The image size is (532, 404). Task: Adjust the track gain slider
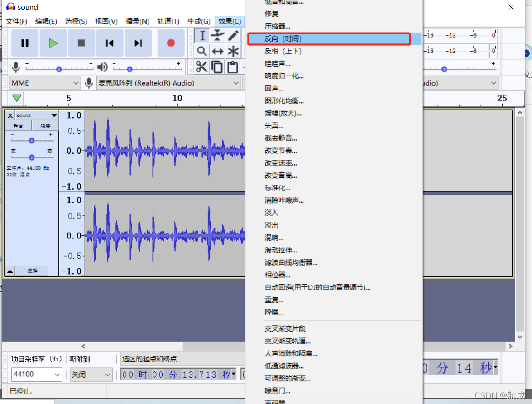[32, 140]
